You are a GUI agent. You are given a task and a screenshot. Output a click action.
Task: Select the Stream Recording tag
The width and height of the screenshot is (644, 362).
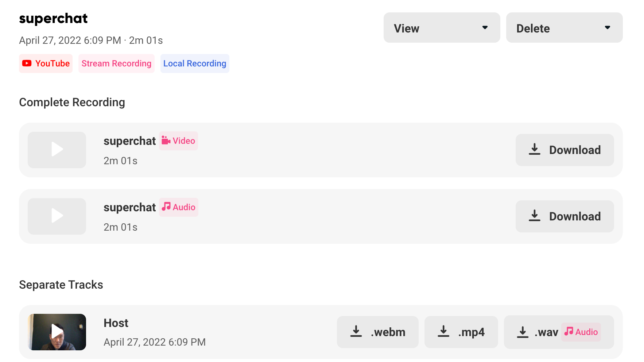[116, 63]
